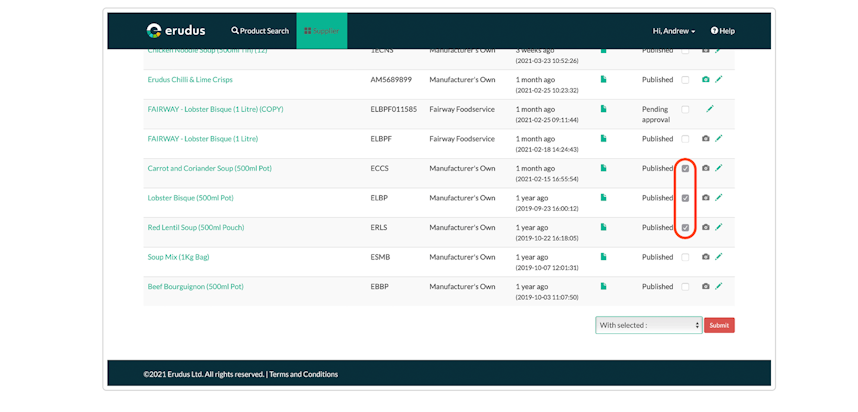Open the Help menu item

click(723, 31)
